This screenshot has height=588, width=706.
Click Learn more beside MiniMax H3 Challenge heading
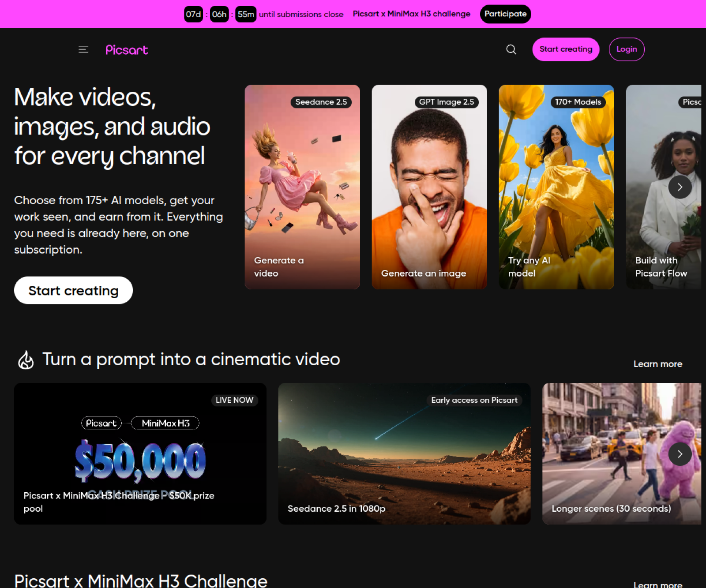pyautogui.click(x=658, y=584)
